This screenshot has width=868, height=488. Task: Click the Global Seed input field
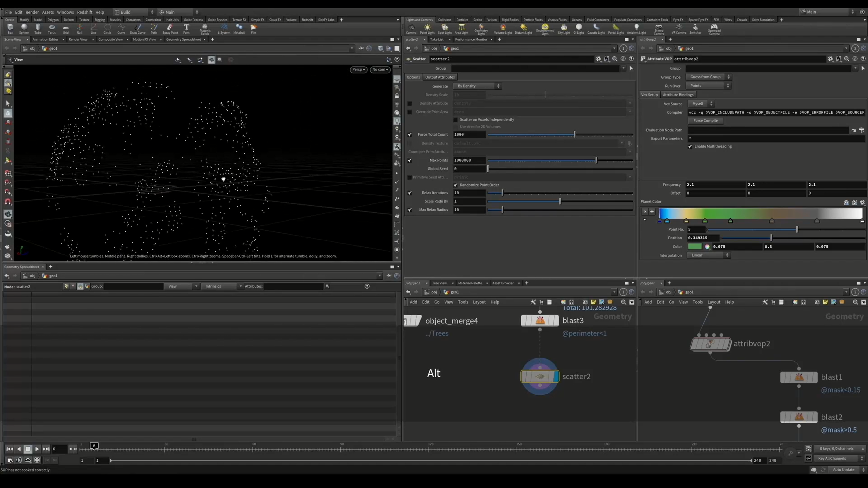pos(469,169)
